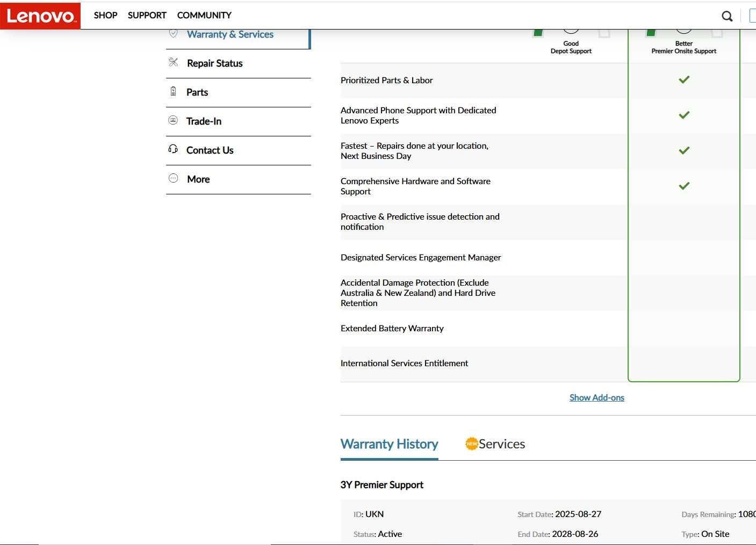
Task: Click the tools icon beside Repair Status
Action: pyautogui.click(x=173, y=62)
